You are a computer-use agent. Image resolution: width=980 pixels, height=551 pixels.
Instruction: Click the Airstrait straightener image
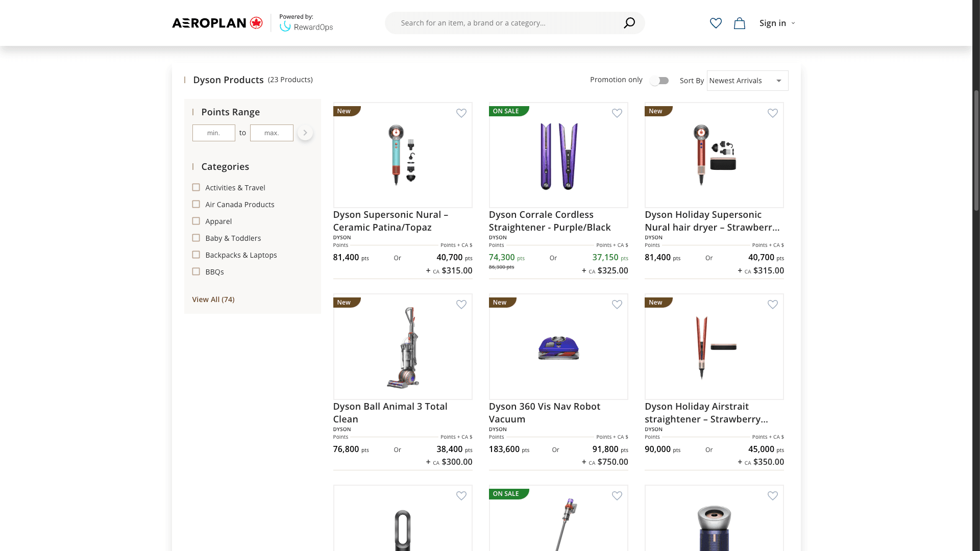click(x=714, y=347)
